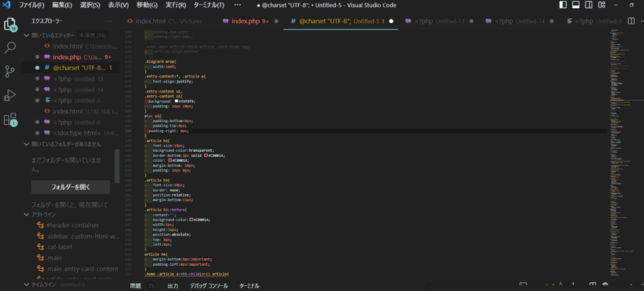Toggle the primary sidebar visibility

[562, 6]
